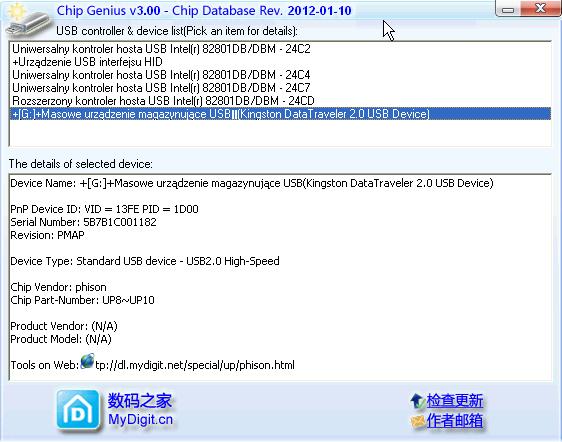Click the USB drive app icon
This screenshot has height=442, width=562.
coord(26,20)
